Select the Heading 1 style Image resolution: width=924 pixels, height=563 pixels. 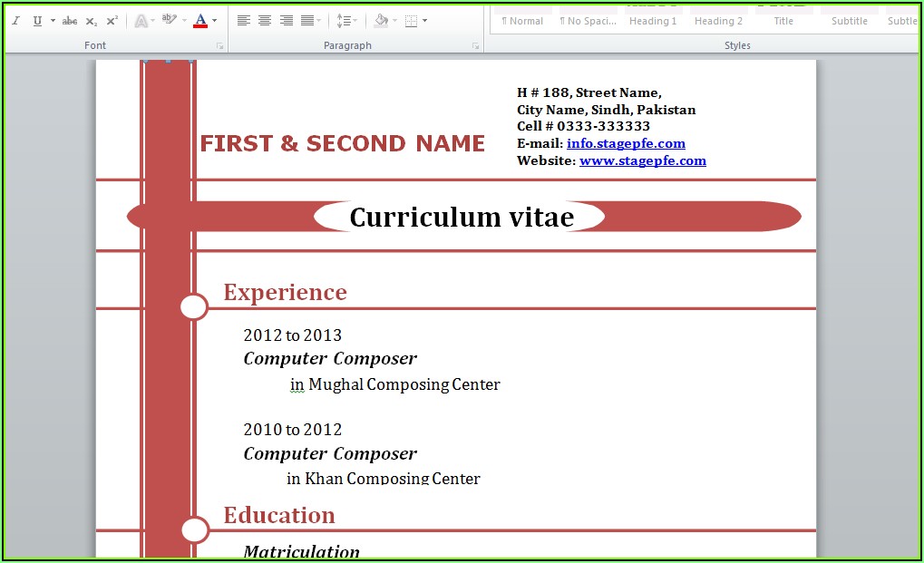(653, 21)
